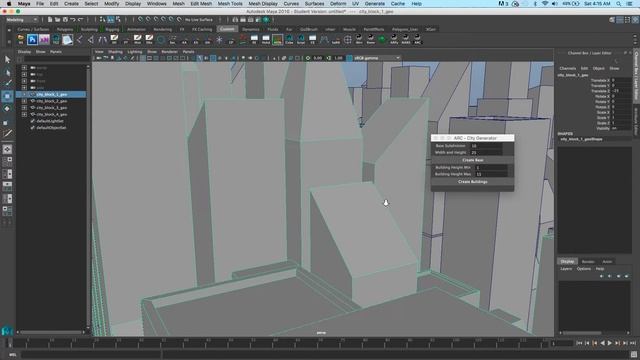Select defaultObjectSet in the Outliner
The height and width of the screenshot is (360, 640).
click(x=51, y=128)
